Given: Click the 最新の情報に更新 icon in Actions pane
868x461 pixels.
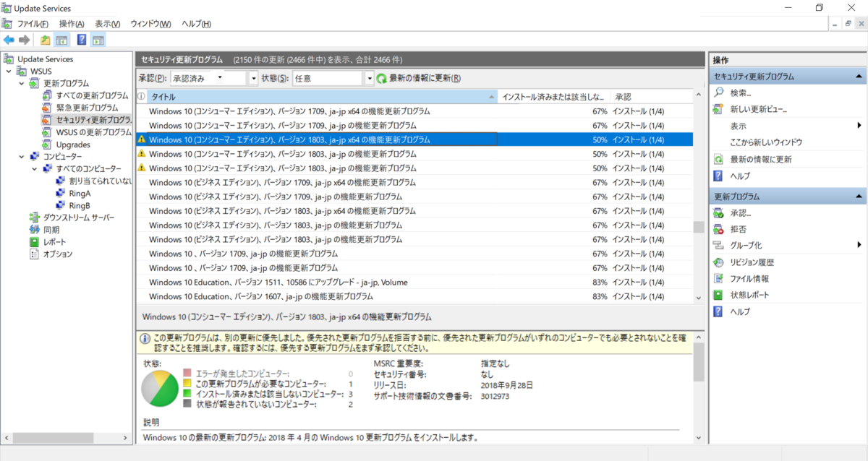Looking at the screenshot, I should click(718, 159).
